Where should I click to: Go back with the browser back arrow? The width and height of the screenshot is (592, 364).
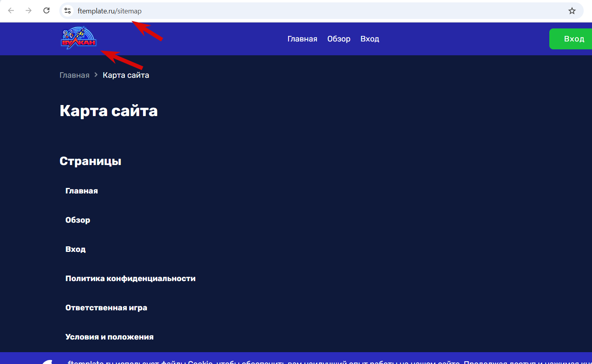[x=11, y=11]
